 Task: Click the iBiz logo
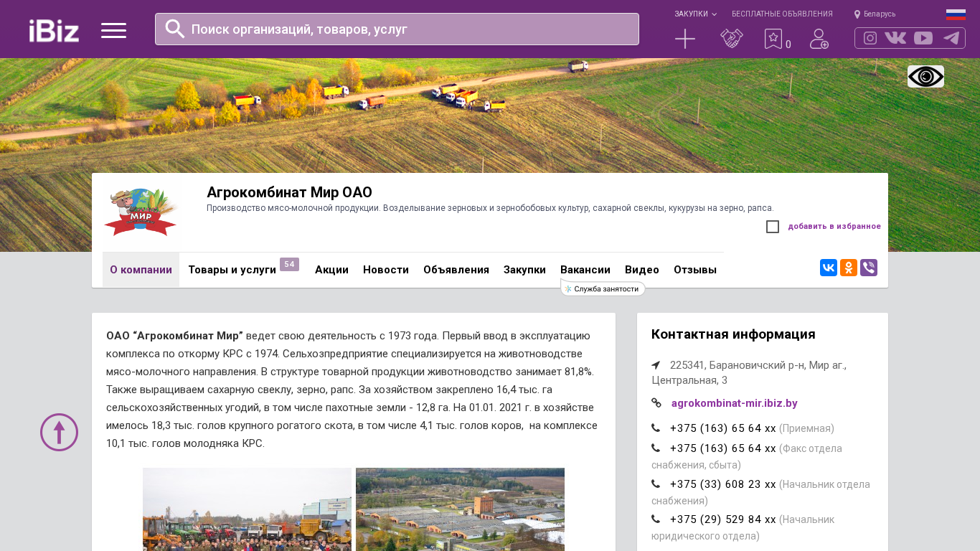(54, 30)
